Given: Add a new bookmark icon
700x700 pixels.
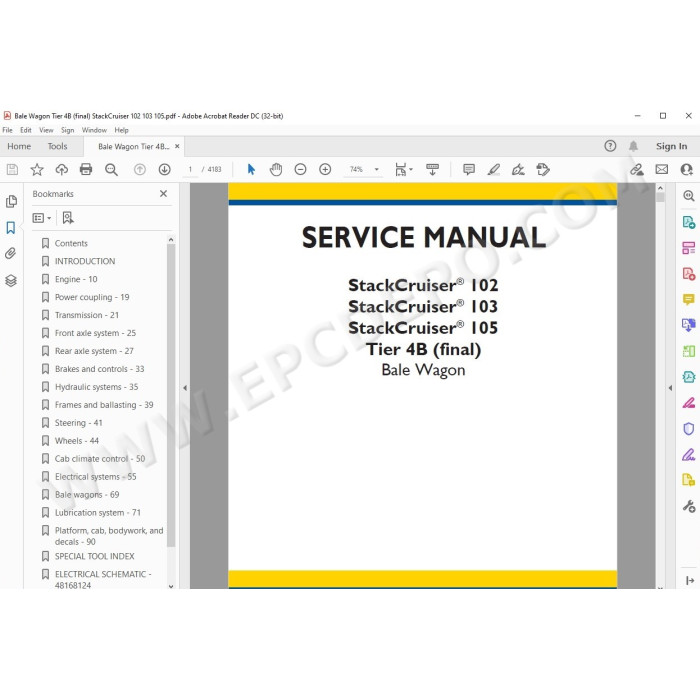Looking at the screenshot, I should [x=68, y=218].
